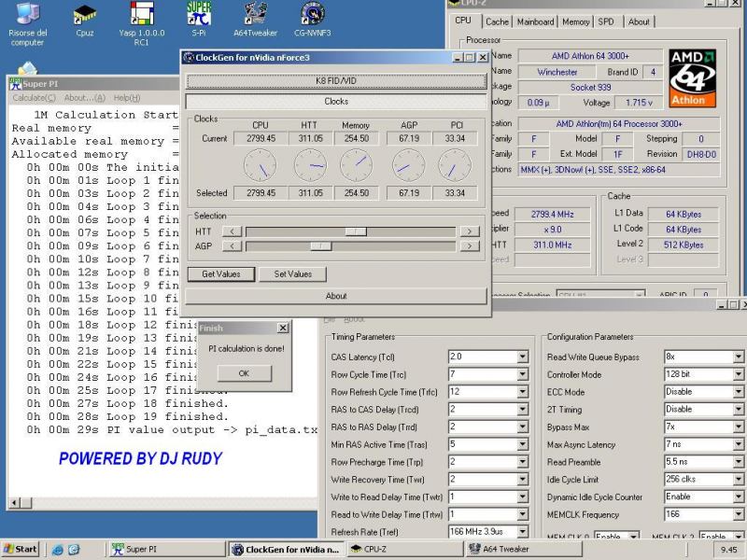Open the ECC Mode dropdown
The height and width of the screenshot is (560, 747).
tap(739, 392)
